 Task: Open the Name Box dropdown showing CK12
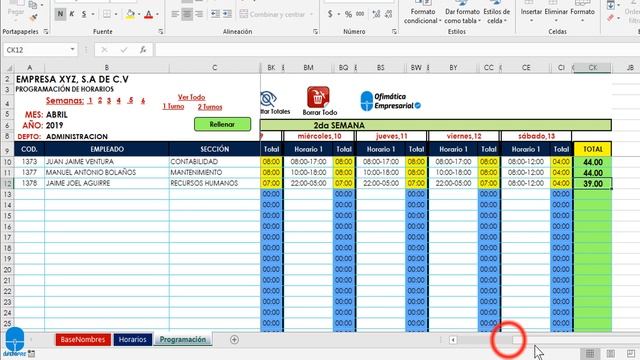click(72, 50)
